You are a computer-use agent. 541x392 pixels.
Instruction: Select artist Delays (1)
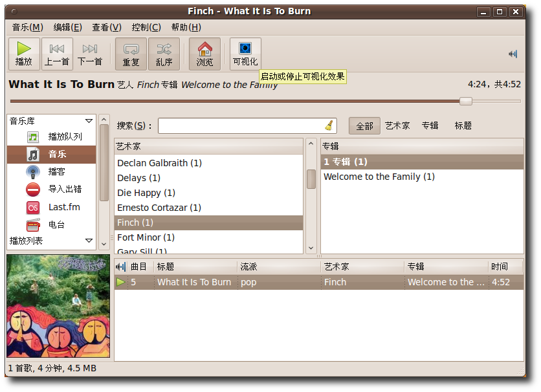(x=209, y=178)
